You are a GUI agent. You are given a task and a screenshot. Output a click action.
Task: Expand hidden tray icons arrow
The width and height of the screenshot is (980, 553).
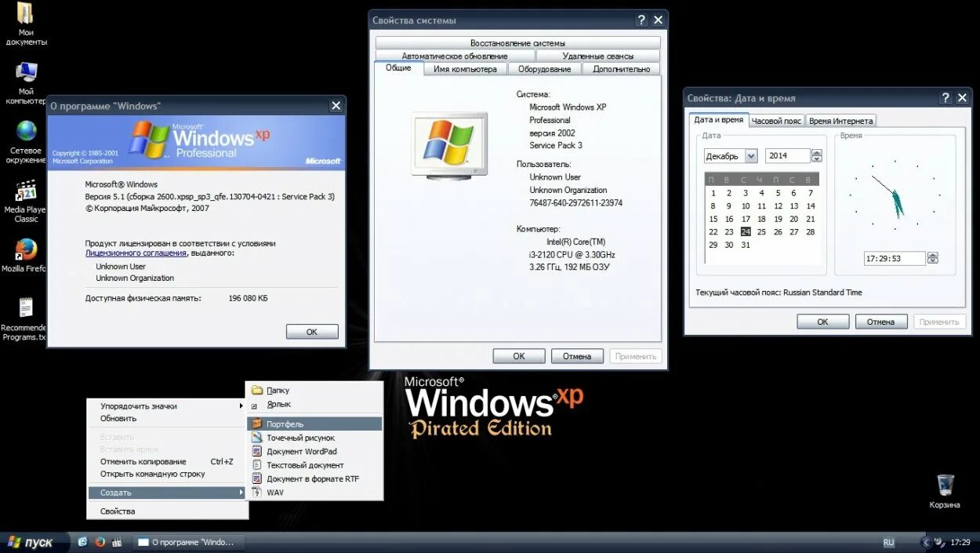[927, 542]
